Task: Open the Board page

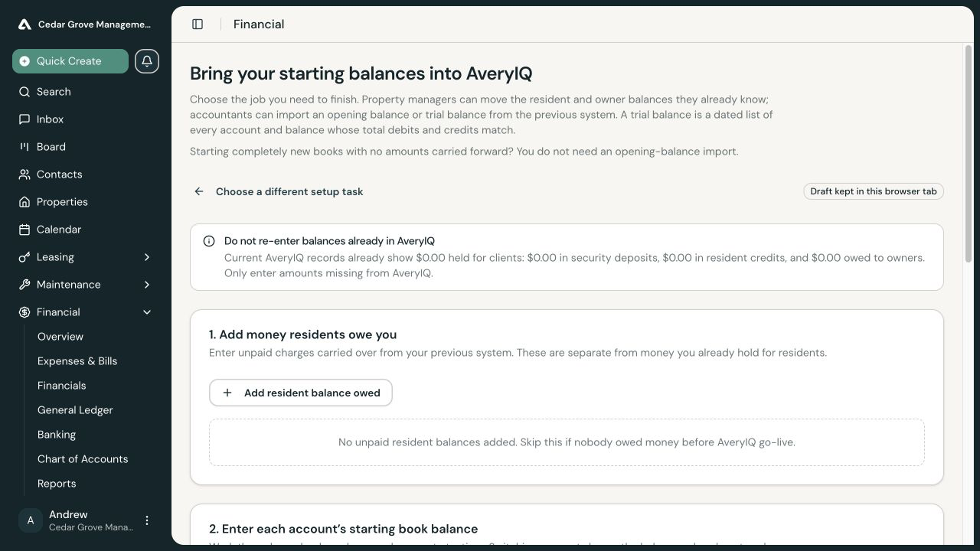Action: [x=86, y=147]
